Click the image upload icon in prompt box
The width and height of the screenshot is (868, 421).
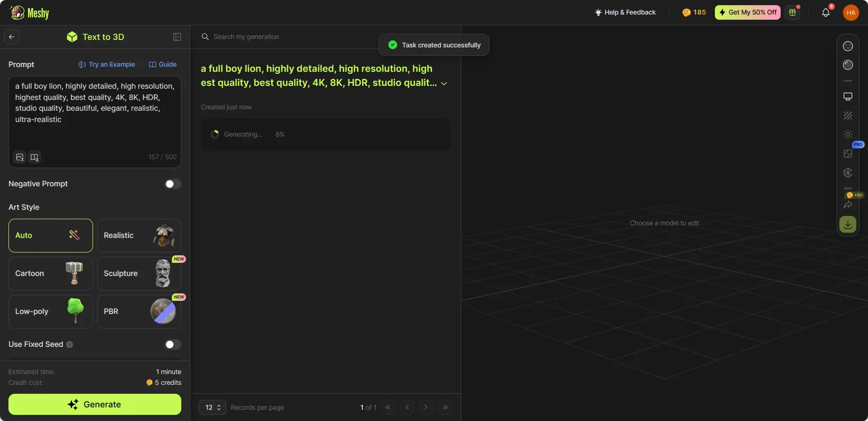(20, 157)
